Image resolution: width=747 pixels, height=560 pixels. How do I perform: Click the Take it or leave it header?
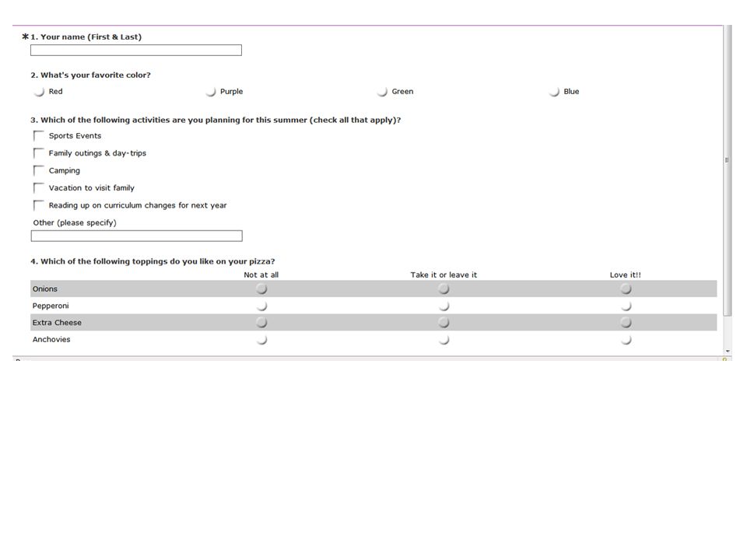point(444,275)
